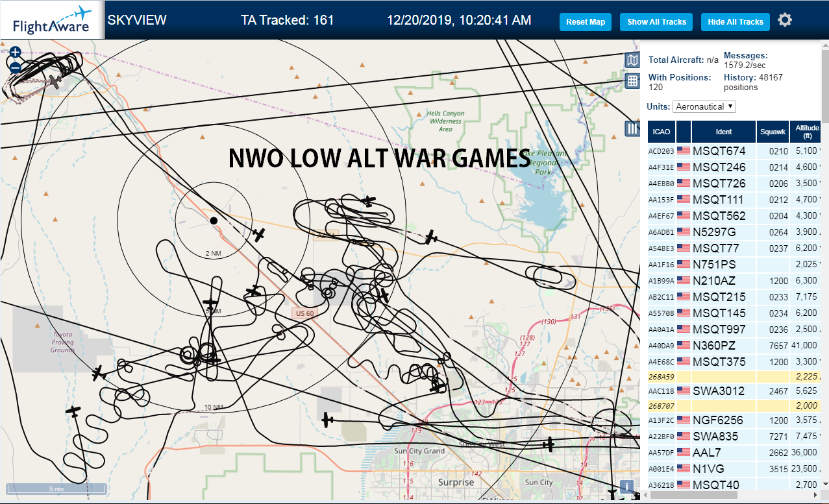Zoom in on the map with plus button
This screenshot has height=504, width=829.
pyautogui.click(x=16, y=52)
